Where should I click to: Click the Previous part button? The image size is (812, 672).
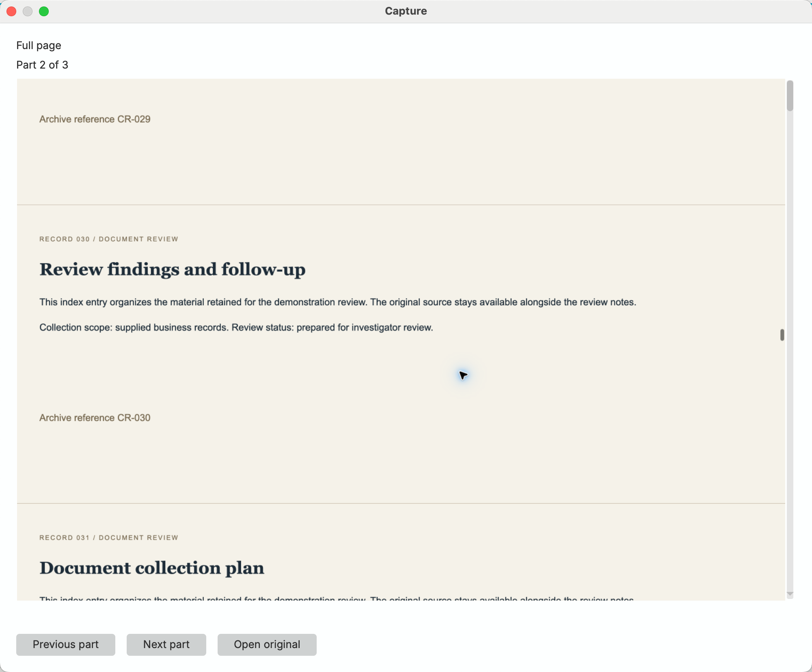[x=66, y=644]
